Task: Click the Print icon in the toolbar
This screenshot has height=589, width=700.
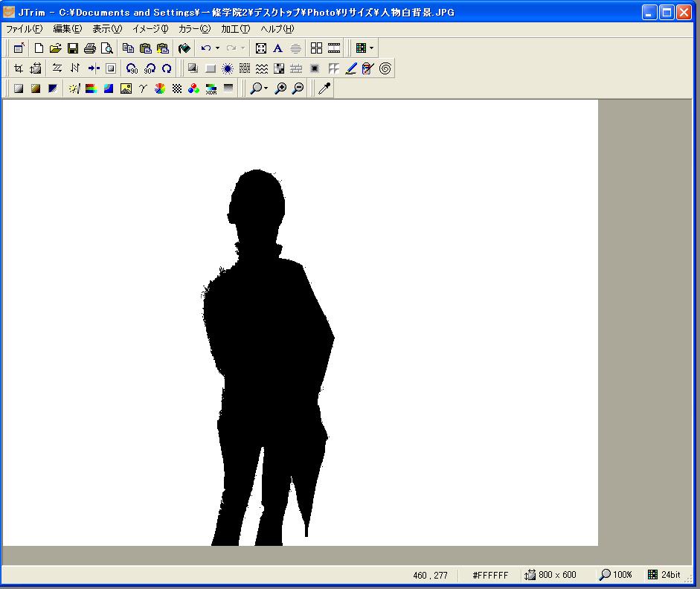Action: pyautogui.click(x=90, y=48)
